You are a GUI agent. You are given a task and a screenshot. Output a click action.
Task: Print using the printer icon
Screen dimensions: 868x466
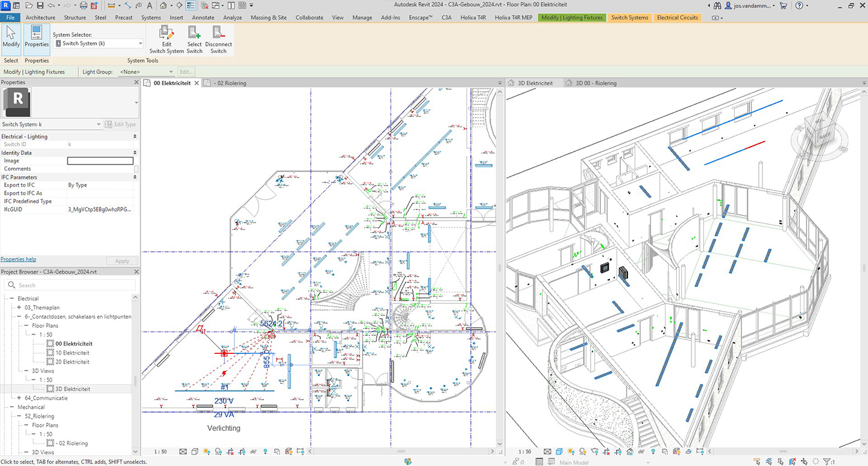[83, 5]
